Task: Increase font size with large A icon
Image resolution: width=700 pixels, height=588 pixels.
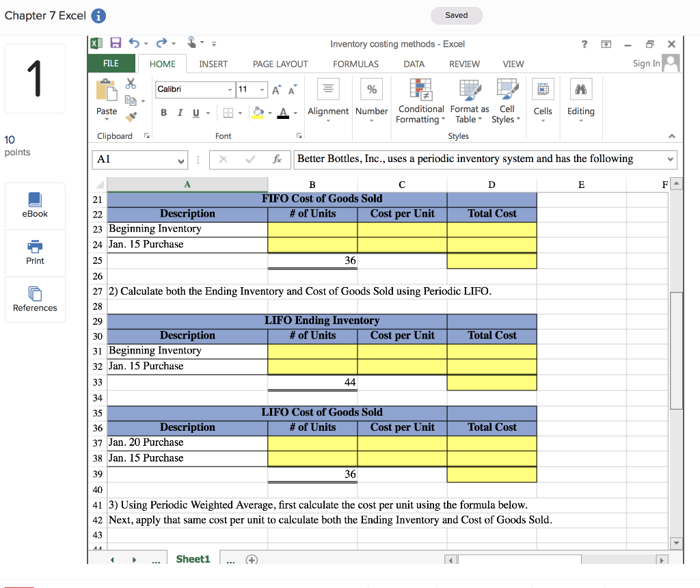Action: [x=276, y=90]
